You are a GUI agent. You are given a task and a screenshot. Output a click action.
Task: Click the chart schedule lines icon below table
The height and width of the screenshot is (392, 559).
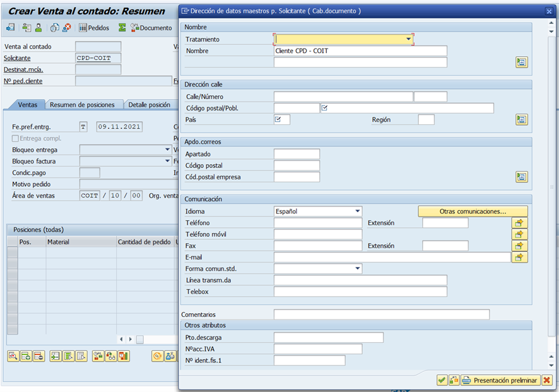coord(124,355)
